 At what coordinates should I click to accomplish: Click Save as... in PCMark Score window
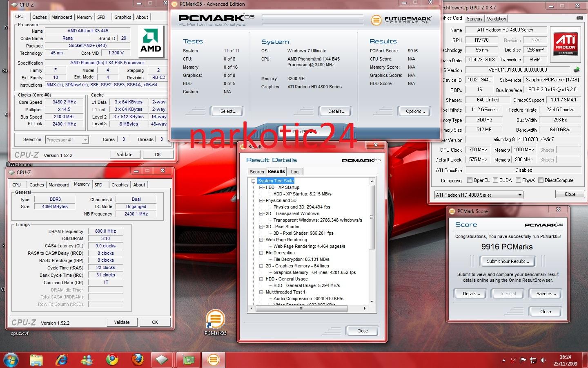(x=546, y=294)
